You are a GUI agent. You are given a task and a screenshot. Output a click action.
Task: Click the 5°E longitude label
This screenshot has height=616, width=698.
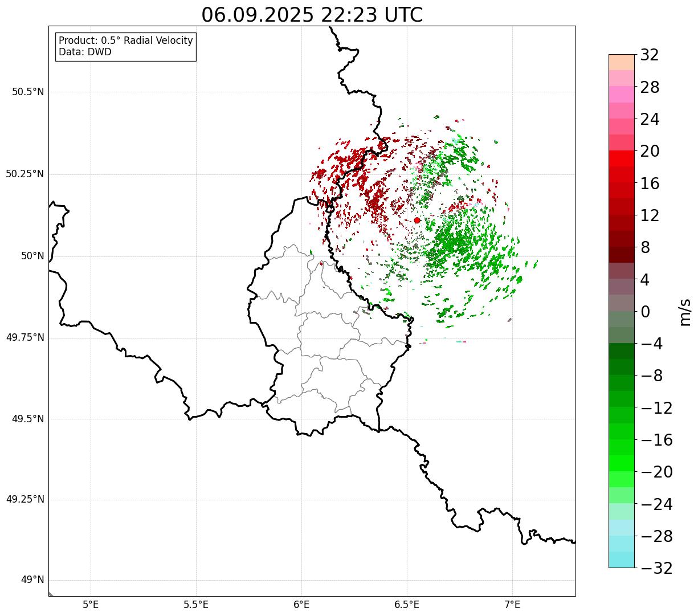tap(91, 604)
